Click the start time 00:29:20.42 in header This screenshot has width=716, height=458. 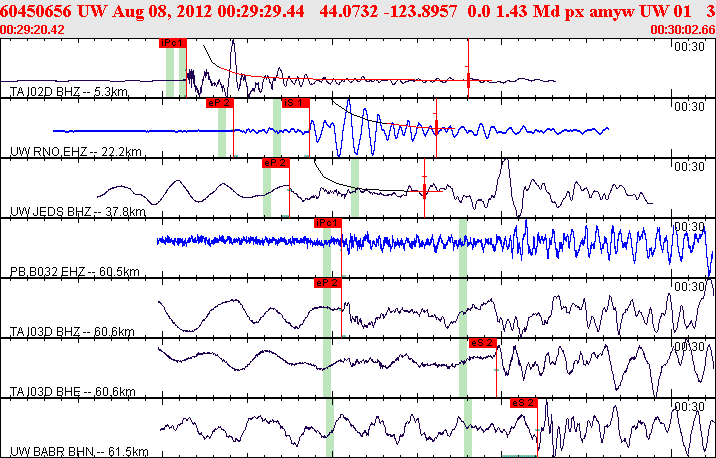click(x=32, y=30)
